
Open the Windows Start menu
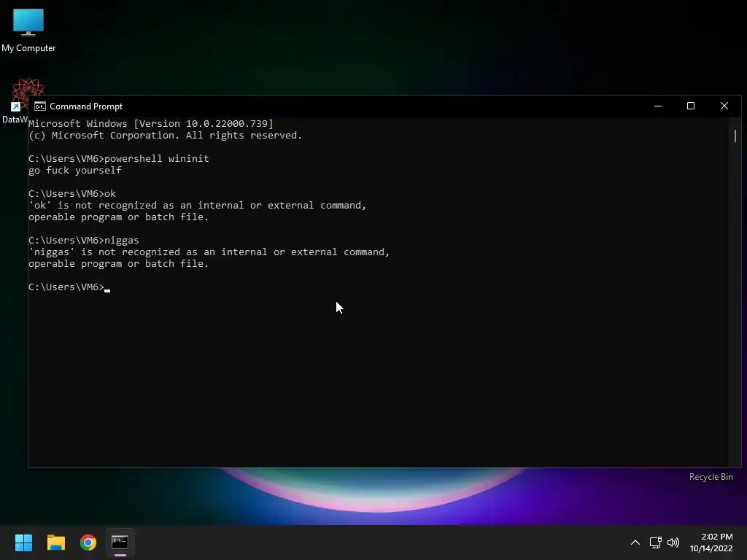click(23, 542)
